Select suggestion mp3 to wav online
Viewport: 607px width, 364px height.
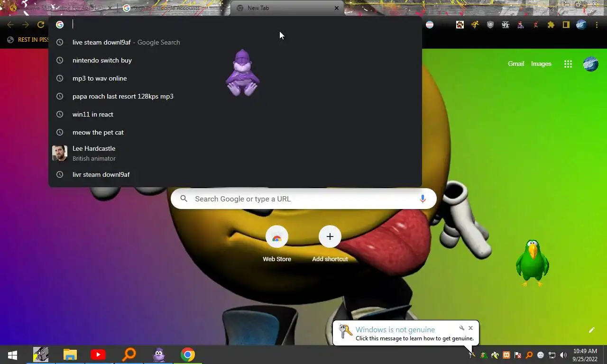pyautogui.click(x=235, y=78)
